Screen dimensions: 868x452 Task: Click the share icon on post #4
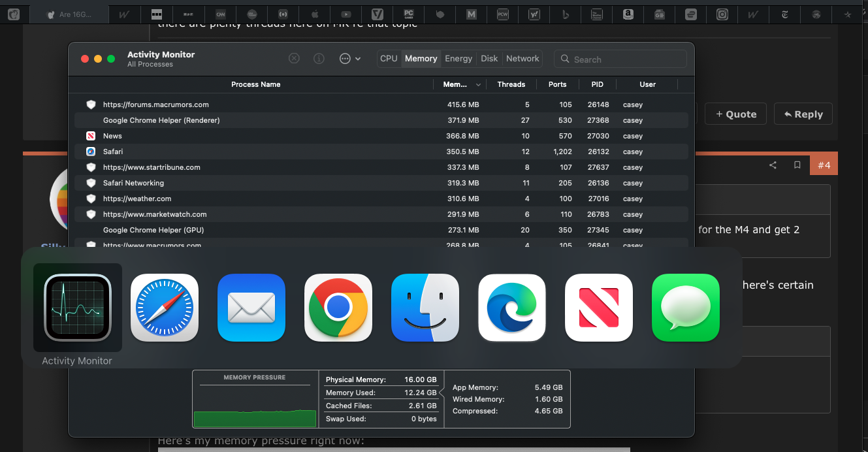click(773, 165)
